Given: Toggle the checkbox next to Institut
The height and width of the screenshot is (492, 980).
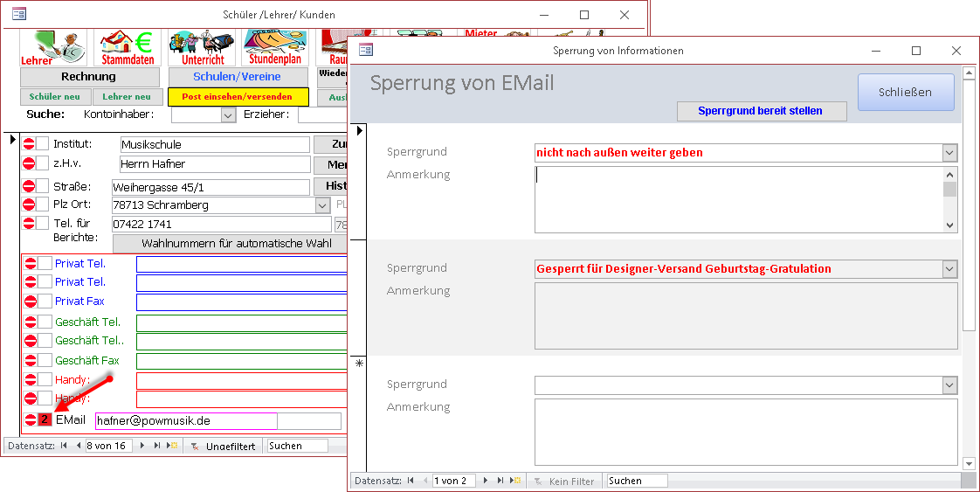Looking at the screenshot, I should [x=43, y=144].
